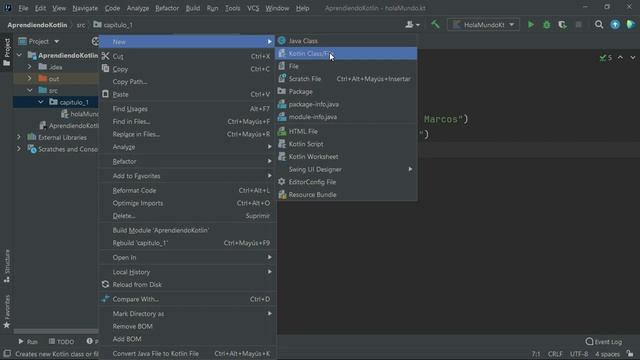Open the Local History submenu
Image resolution: width=640 pixels, height=360 pixels.
pyautogui.click(x=187, y=272)
